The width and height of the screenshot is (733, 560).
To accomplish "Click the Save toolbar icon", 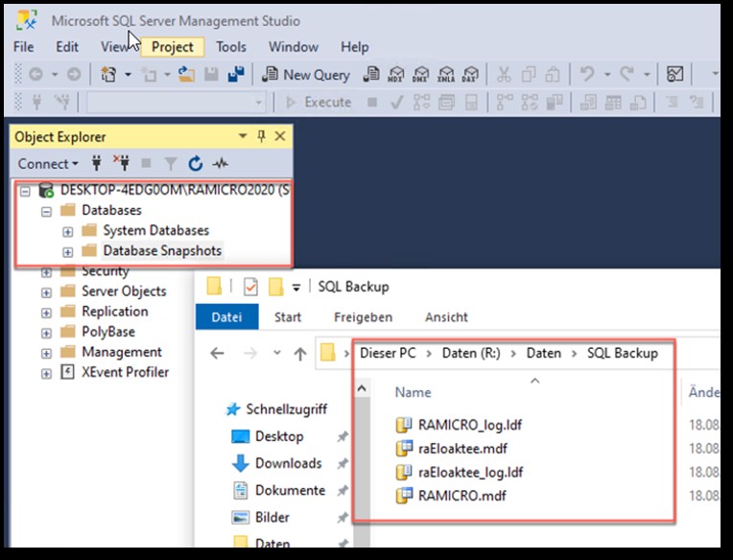I will coord(211,74).
